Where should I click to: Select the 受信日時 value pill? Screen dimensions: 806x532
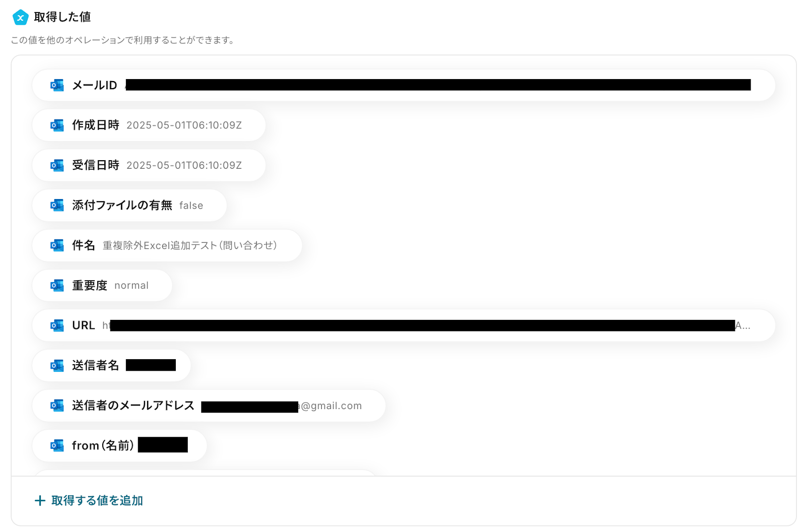click(149, 165)
